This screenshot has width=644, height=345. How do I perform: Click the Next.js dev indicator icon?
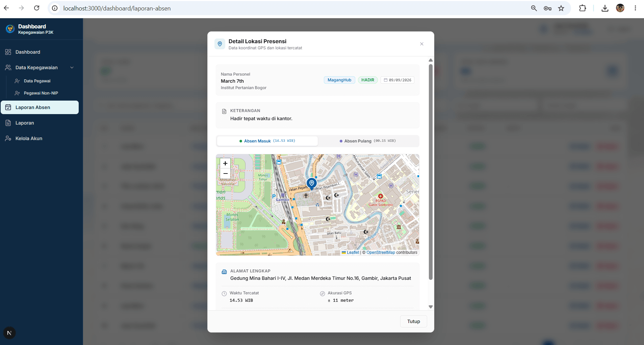pyautogui.click(x=9, y=333)
